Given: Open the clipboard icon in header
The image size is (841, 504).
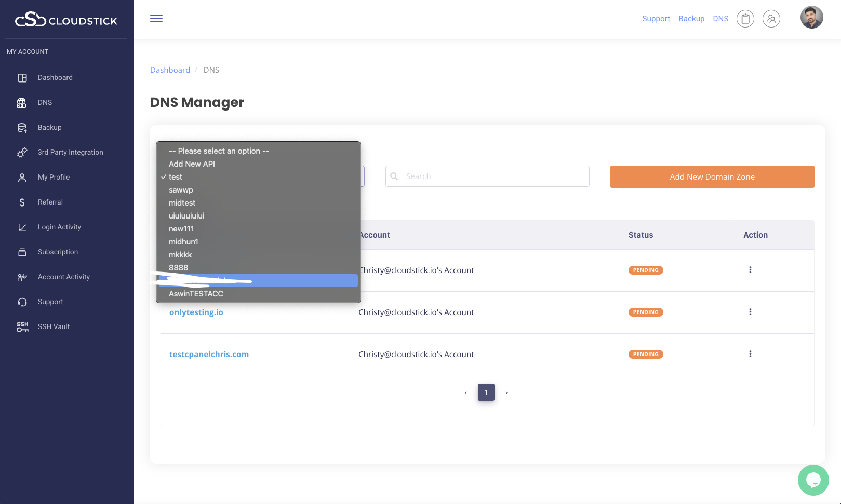Looking at the screenshot, I should (x=745, y=19).
